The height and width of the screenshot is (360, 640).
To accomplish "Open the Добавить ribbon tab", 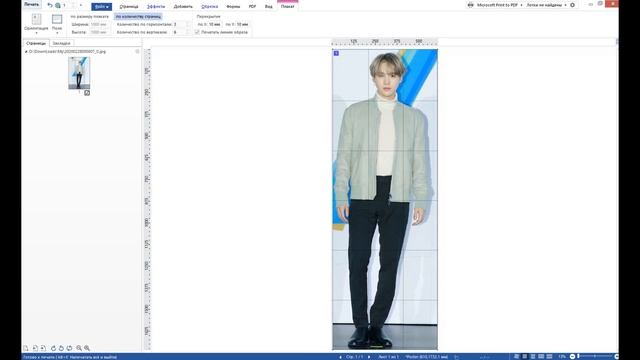I will 183,7.
